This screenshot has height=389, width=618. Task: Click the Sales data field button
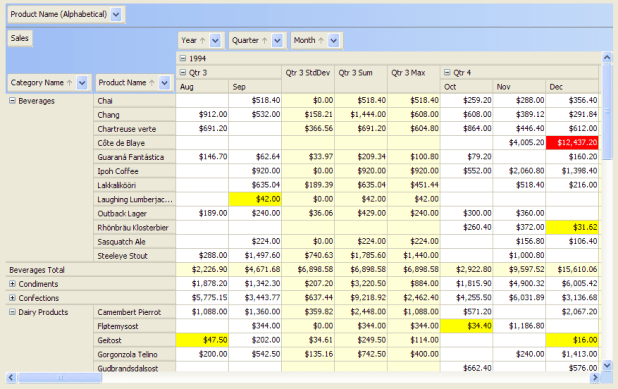[20, 38]
